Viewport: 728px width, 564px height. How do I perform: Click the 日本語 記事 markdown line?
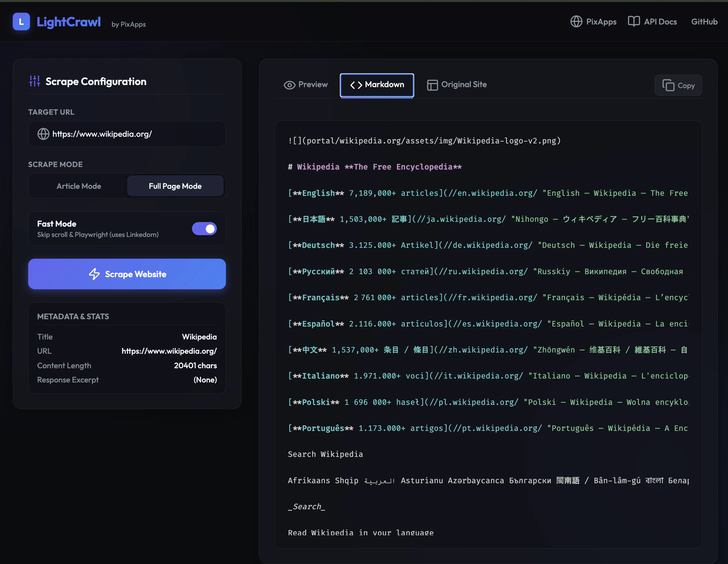tap(488, 219)
